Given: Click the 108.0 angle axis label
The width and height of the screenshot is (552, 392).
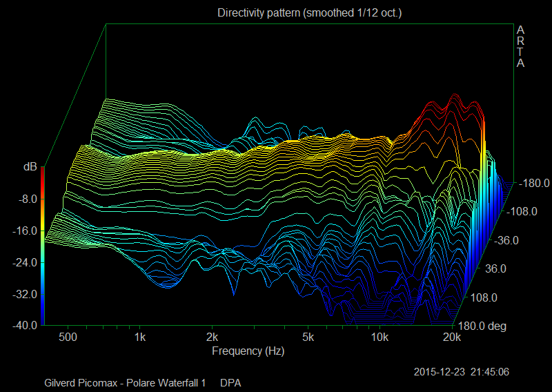Looking at the screenshot, I should 484,298.
